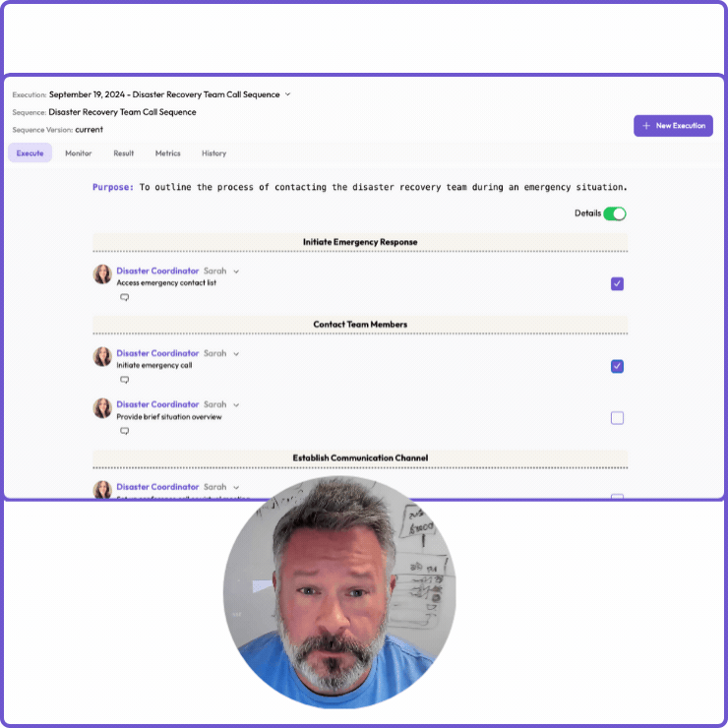Screen dimensions: 728x728
Task: Switch to the Metrics tab
Action: 167,153
